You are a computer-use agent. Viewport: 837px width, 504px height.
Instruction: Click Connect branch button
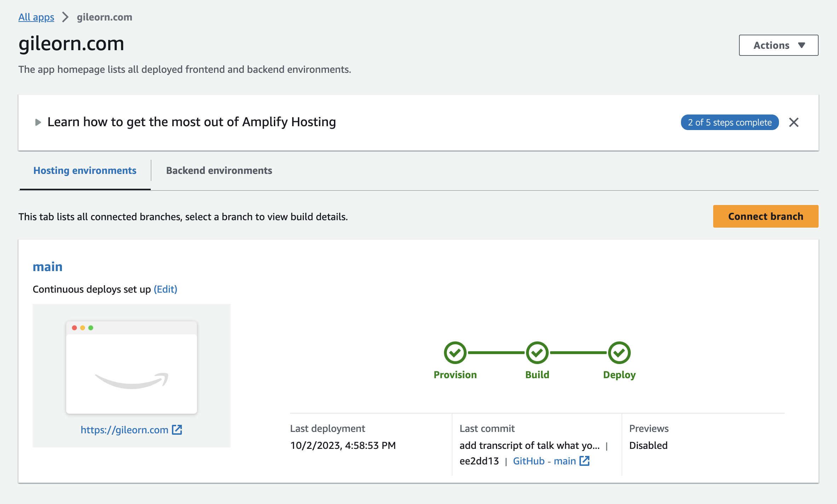click(x=766, y=216)
